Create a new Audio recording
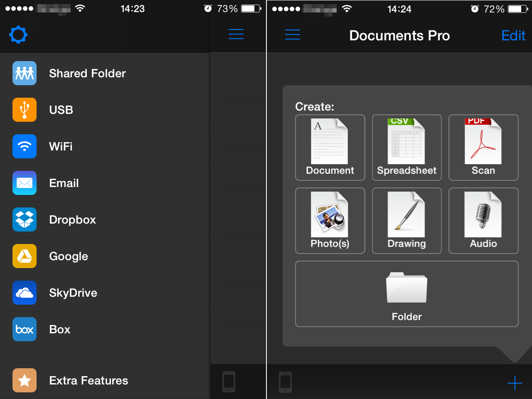Screen dimensions: 532x399 pos(483,221)
